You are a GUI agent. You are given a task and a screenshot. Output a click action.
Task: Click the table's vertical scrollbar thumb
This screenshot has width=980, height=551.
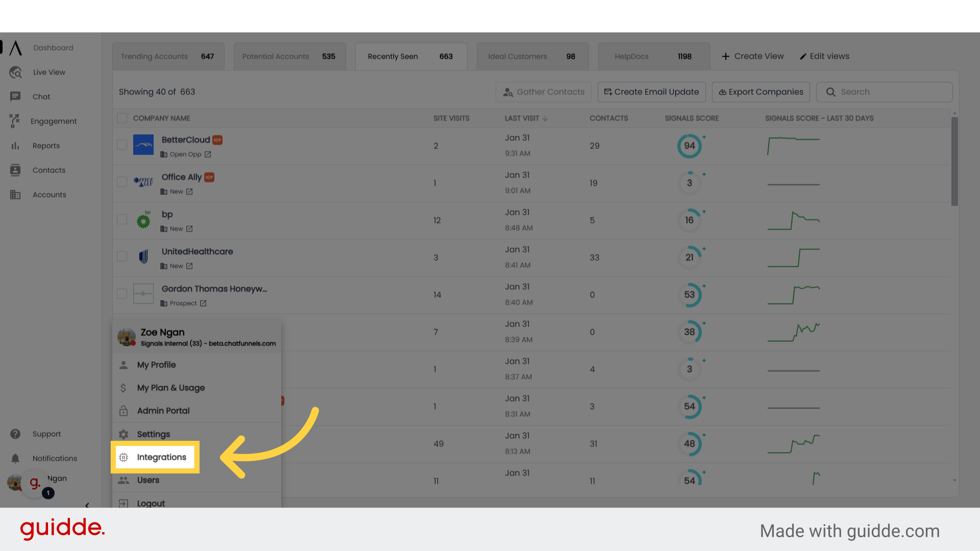click(x=954, y=161)
